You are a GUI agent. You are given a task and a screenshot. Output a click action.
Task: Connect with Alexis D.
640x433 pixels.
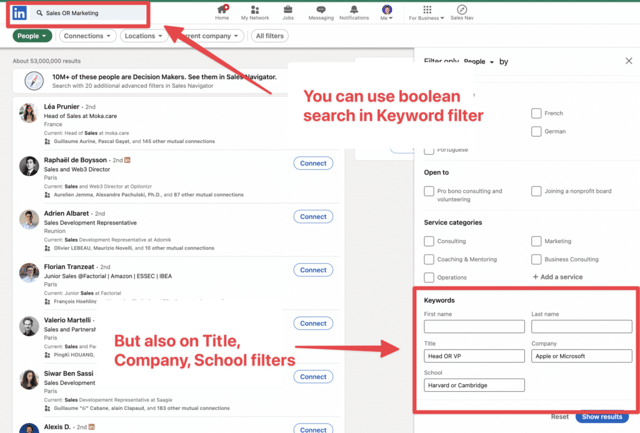click(313, 429)
